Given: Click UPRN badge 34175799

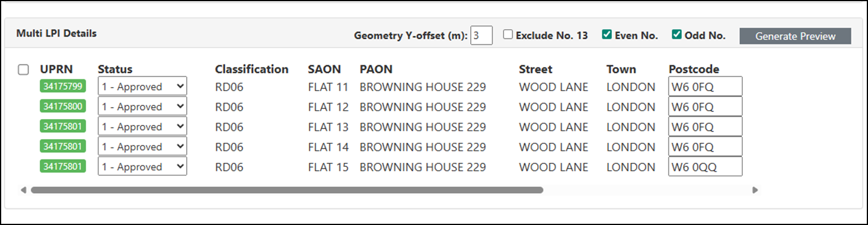Looking at the screenshot, I should [x=63, y=86].
